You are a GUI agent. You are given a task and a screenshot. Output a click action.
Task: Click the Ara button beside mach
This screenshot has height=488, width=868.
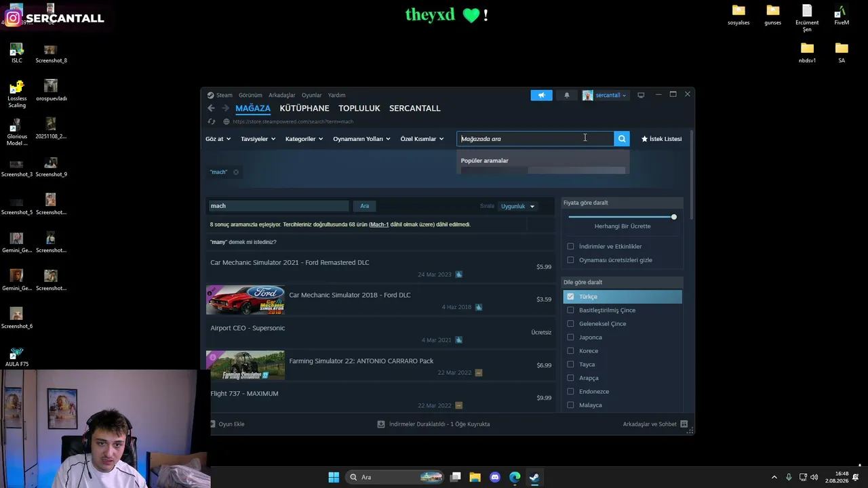click(365, 206)
